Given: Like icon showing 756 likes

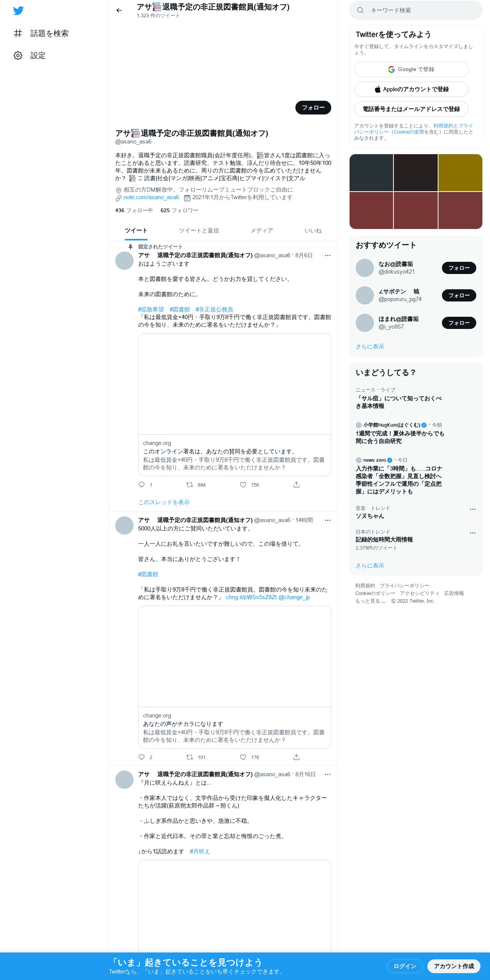Looking at the screenshot, I should 243,485.
